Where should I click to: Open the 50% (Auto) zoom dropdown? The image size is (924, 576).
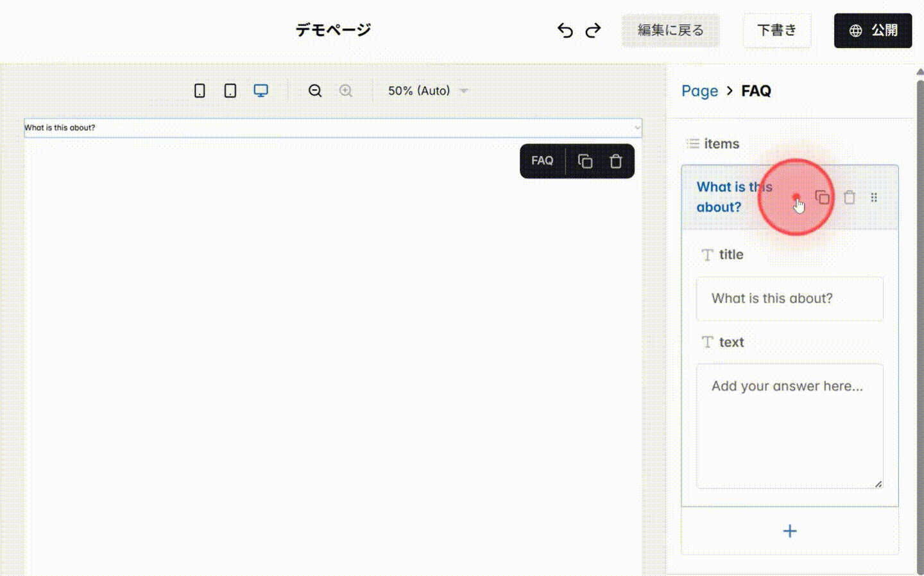[427, 91]
